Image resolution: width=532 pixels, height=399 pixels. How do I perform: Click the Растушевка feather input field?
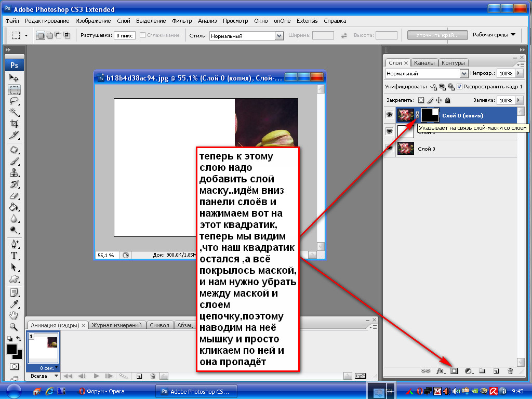click(125, 35)
